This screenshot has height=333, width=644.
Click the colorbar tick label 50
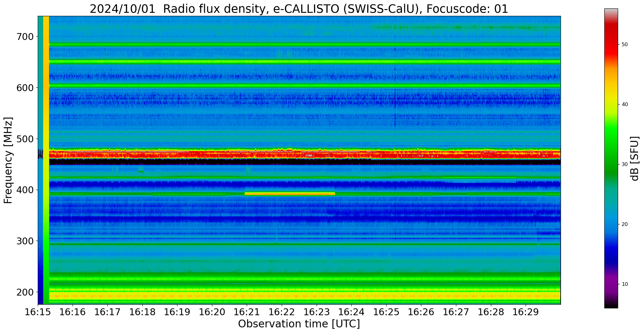pos(625,45)
